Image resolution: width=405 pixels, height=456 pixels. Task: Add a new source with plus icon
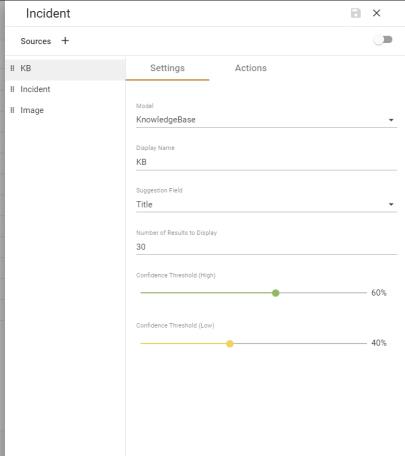coord(65,41)
